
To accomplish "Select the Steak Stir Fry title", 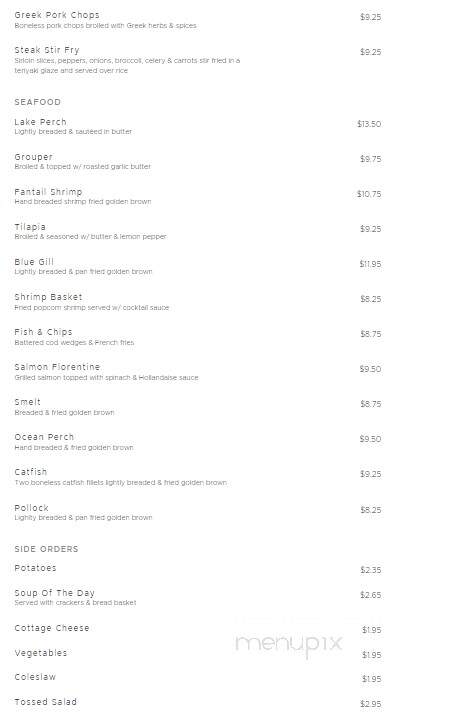I will pyautogui.click(x=47, y=50).
